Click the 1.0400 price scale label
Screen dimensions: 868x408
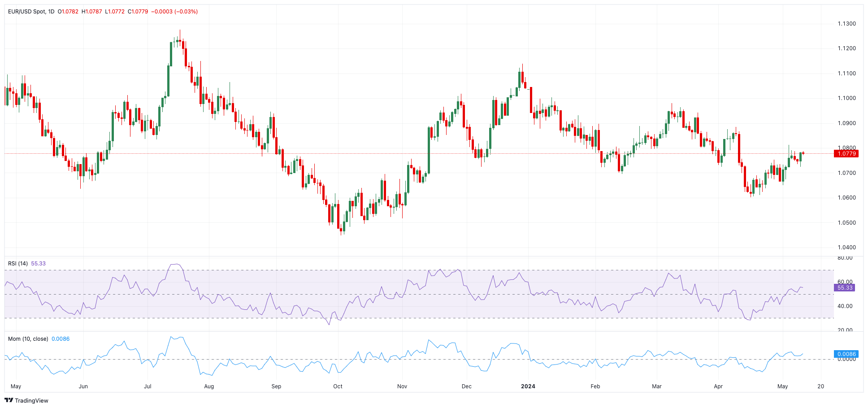(x=846, y=247)
